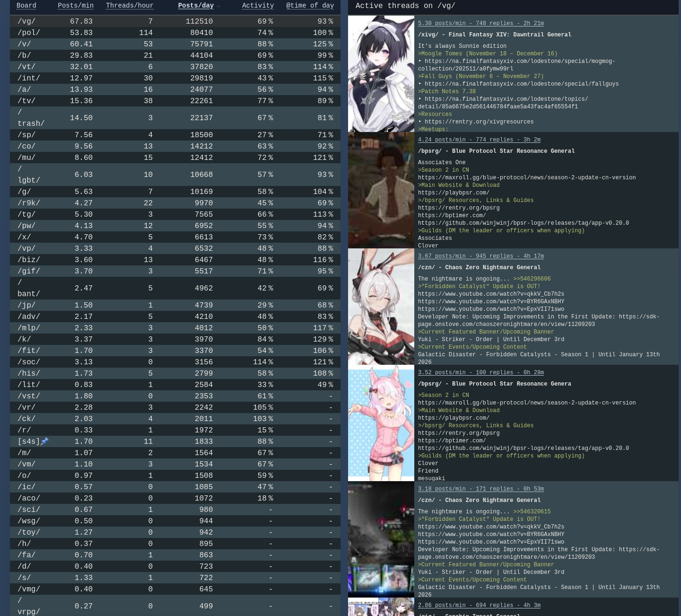
Task: Select the /jp/ board row
Action: (x=175, y=305)
